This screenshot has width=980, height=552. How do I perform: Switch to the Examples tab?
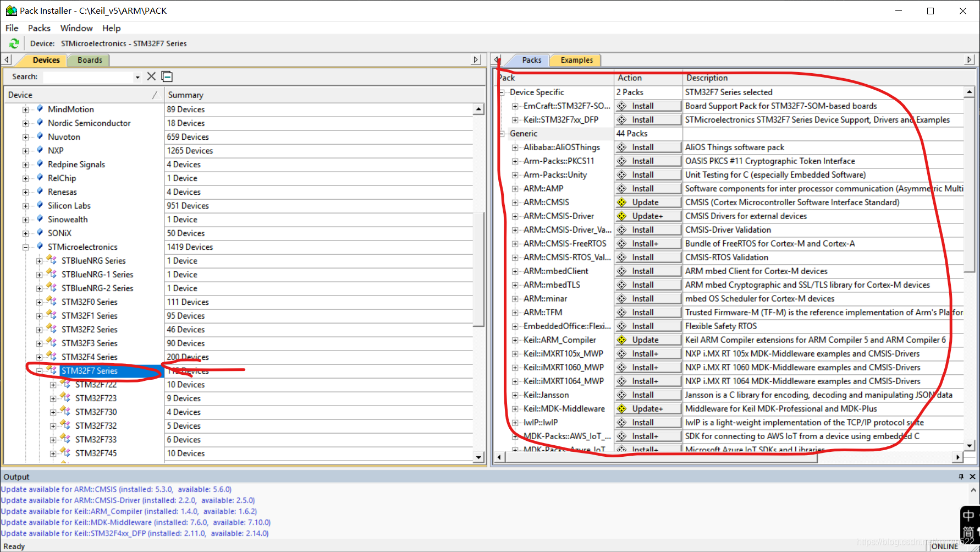point(577,60)
